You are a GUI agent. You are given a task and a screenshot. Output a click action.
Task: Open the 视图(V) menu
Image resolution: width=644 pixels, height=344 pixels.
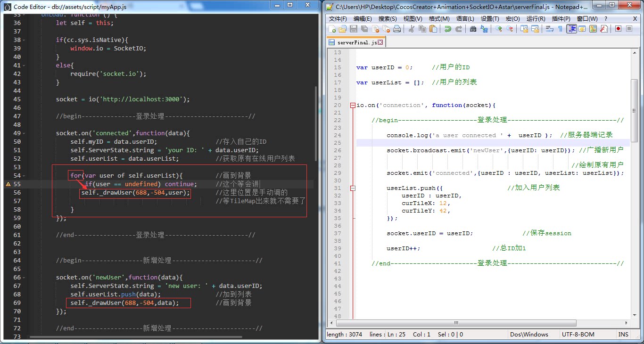tap(413, 18)
